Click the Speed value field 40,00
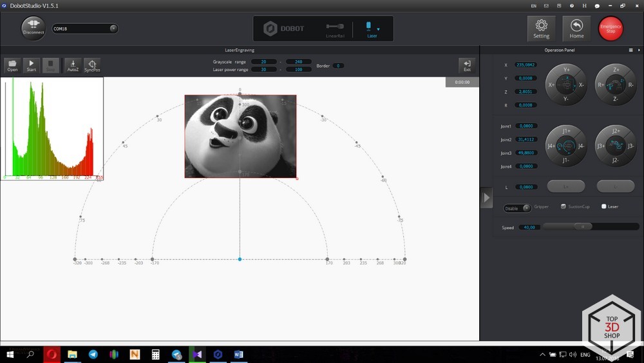This screenshot has height=363, width=644. 529,228
